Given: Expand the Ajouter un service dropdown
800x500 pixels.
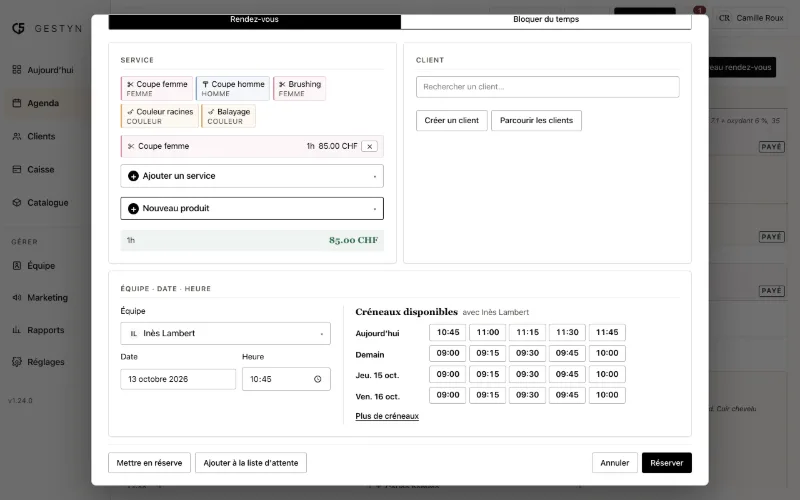Looking at the screenshot, I should coord(252,176).
